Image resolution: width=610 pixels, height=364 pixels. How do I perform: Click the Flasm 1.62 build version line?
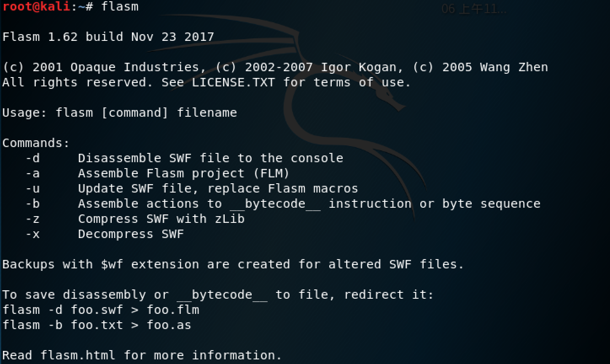[x=108, y=37]
